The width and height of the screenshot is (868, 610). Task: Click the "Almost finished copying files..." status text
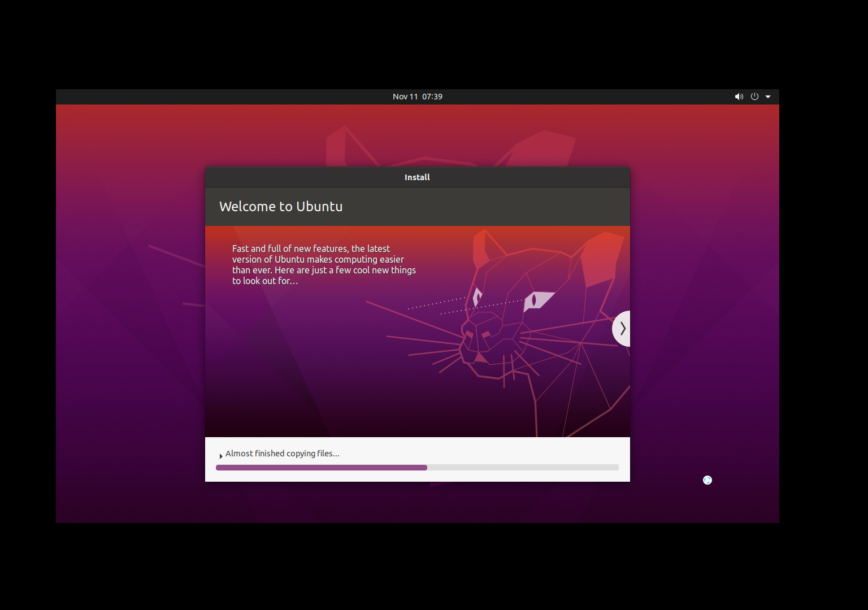point(283,454)
